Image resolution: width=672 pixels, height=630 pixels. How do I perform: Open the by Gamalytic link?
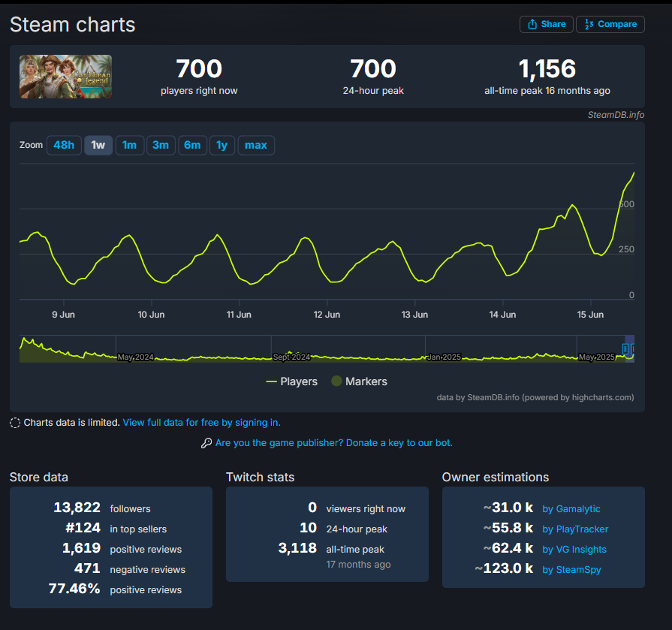click(x=571, y=508)
